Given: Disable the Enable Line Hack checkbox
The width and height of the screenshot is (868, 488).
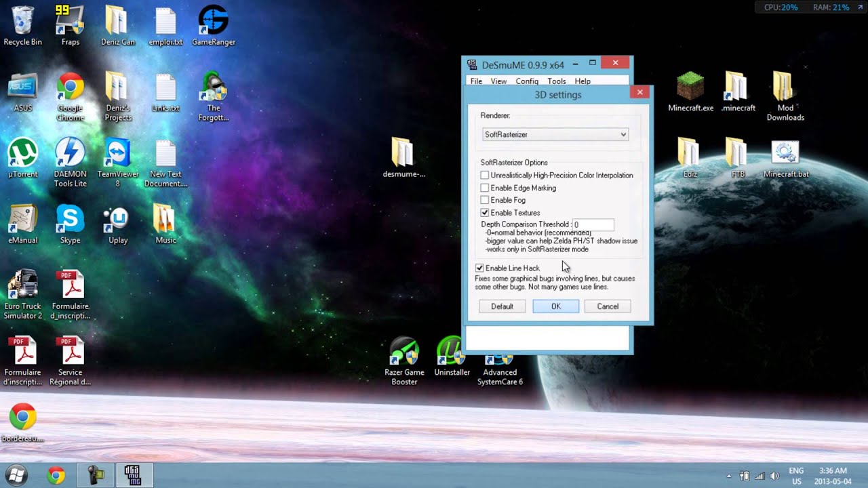Looking at the screenshot, I should coord(479,268).
